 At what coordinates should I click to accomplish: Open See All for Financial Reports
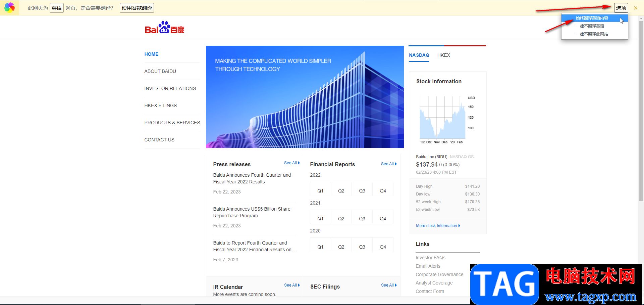[x=388, y=164]
